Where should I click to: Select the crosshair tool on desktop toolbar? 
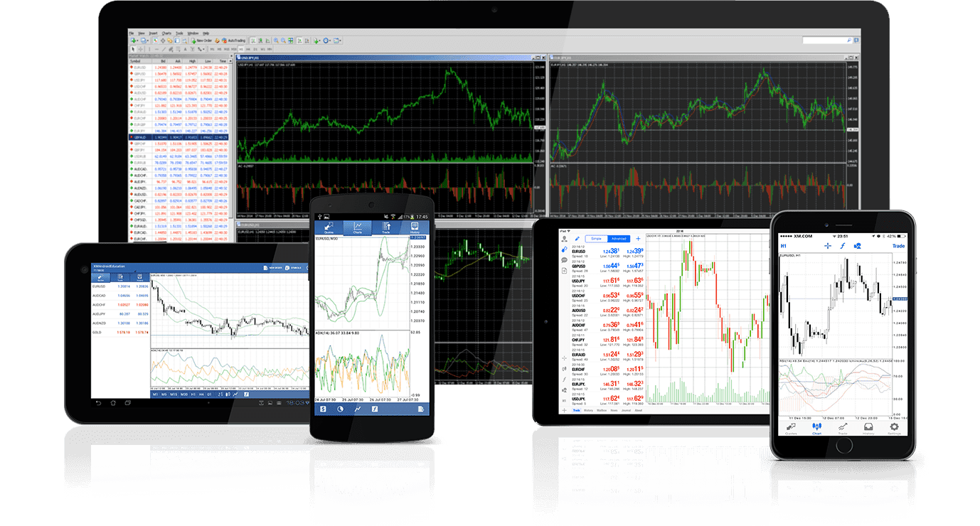click(140, 49)
